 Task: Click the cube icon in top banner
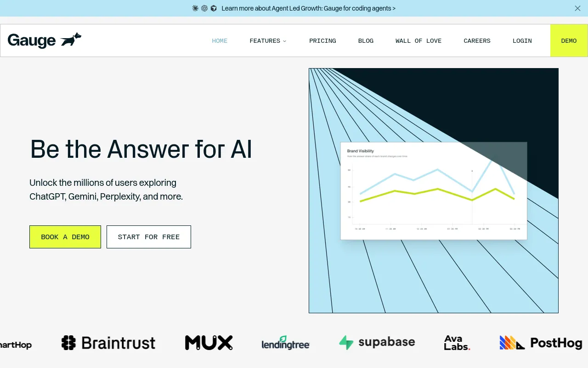(x=214, y=8)
